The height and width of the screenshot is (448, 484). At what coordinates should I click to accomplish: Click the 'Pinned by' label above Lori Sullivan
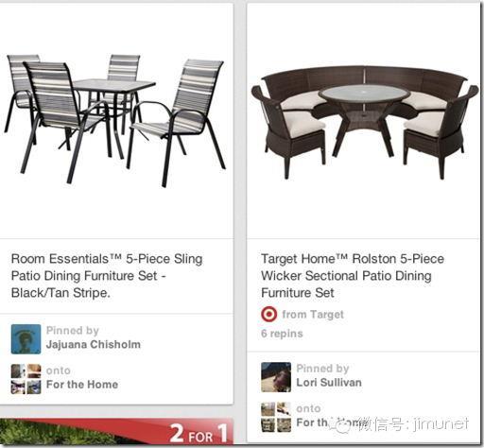(x=322, y=369)
